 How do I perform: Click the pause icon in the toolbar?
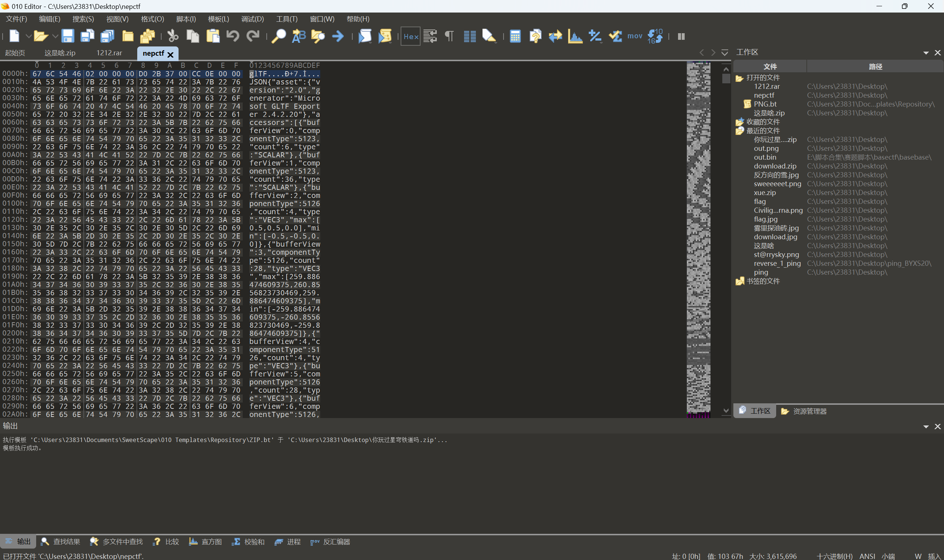(681, 36)
